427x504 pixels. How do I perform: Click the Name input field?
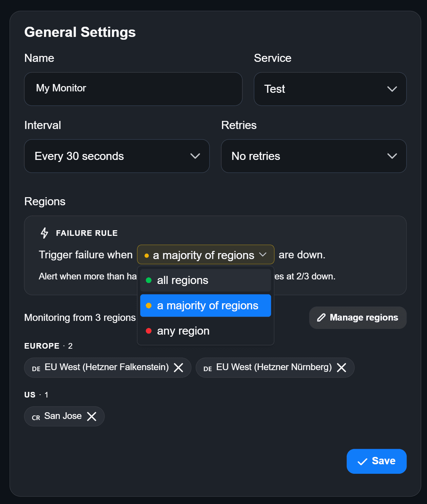pos(133,89)
